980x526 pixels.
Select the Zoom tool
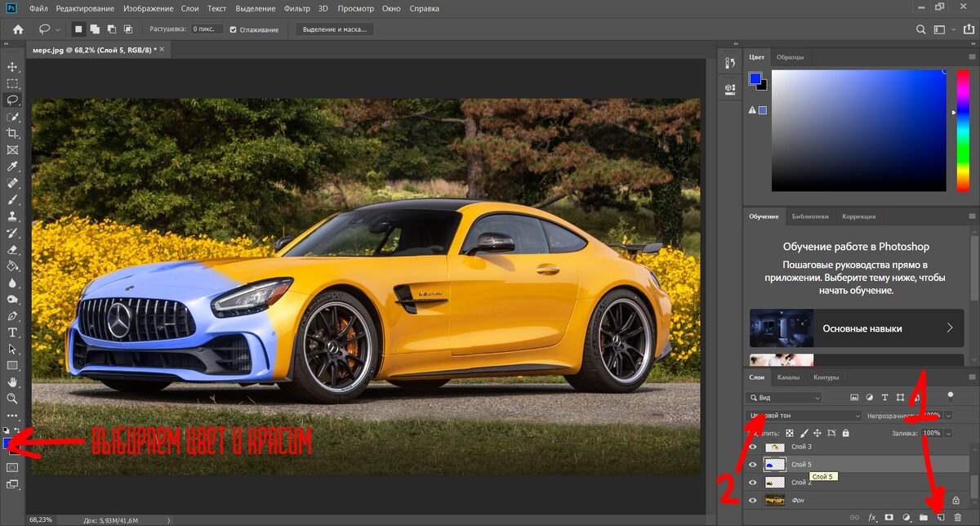[12, 399]
